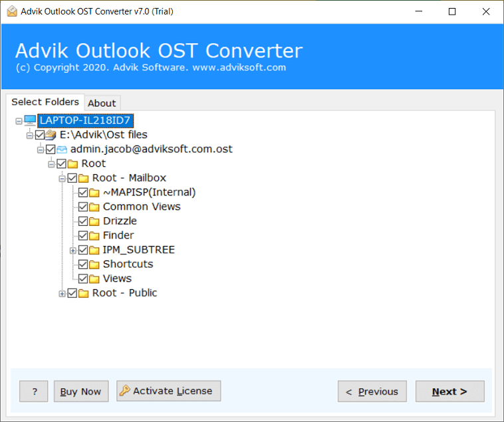This screenshot has width=504, height=422.
Task: Click the drive icon next to E:\Advik\Ost files
Action: point(51,135)
